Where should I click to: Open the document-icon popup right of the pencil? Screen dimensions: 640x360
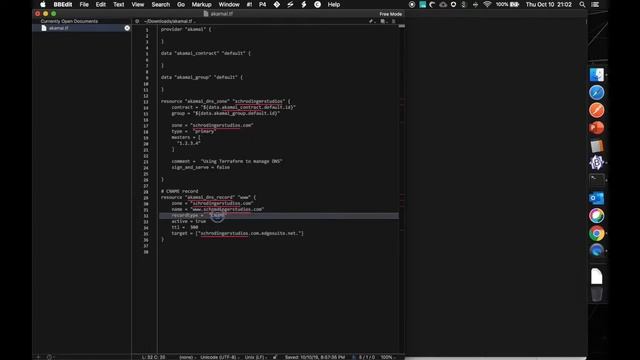[383, 21]
